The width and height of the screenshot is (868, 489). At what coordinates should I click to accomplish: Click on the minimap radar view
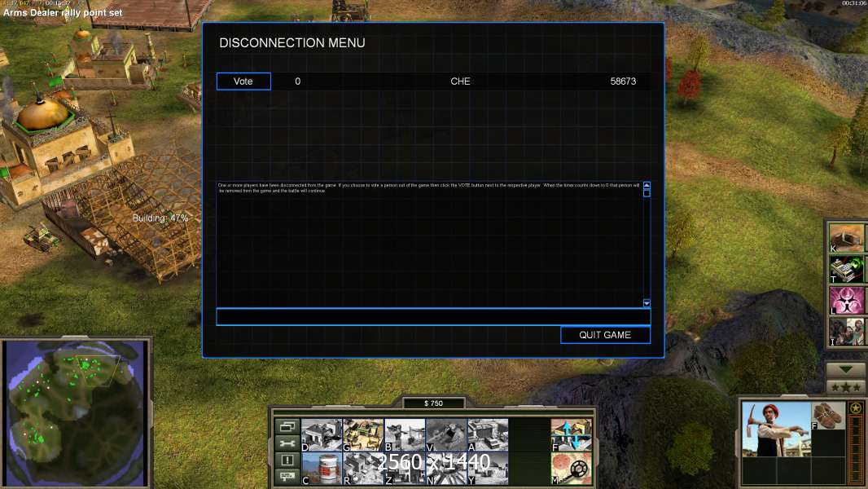click(75, 413)
